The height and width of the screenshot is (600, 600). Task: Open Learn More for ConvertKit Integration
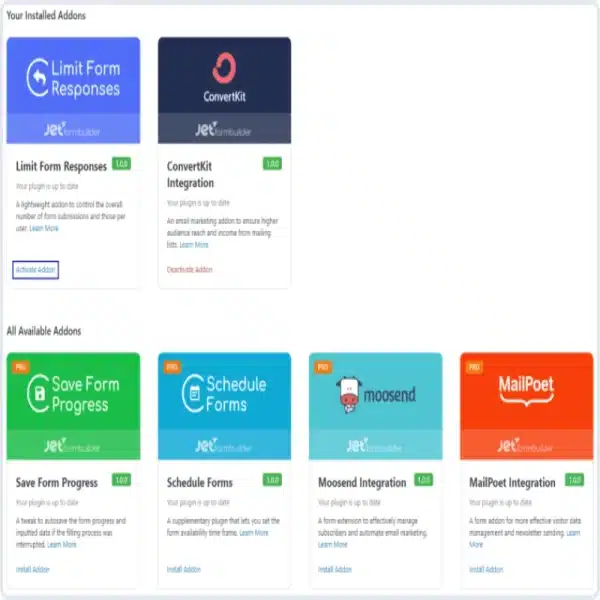coord(194,244)
